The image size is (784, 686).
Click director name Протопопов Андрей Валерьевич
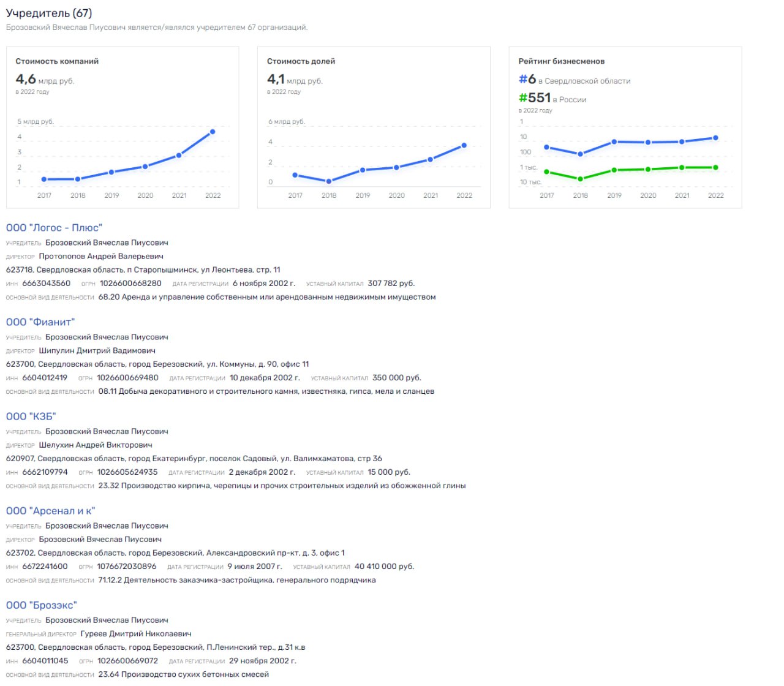pyautogui.click(x=101, y=257)
